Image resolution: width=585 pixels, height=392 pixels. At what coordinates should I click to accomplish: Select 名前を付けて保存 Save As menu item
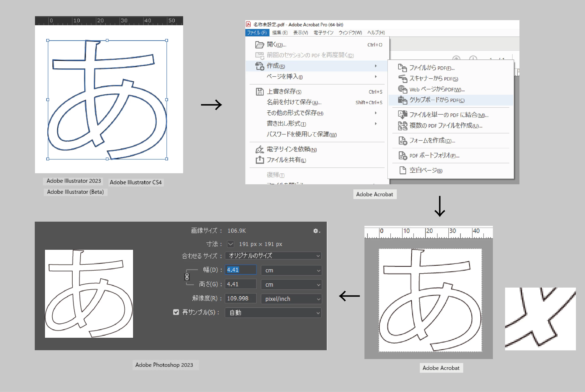(294, 102)
